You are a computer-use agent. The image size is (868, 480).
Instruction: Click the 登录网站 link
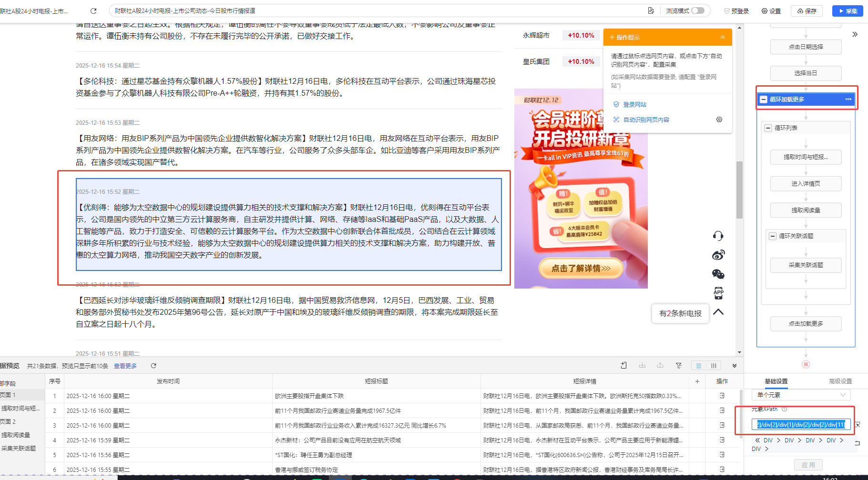pyautogui.click(x=634, y=105)
